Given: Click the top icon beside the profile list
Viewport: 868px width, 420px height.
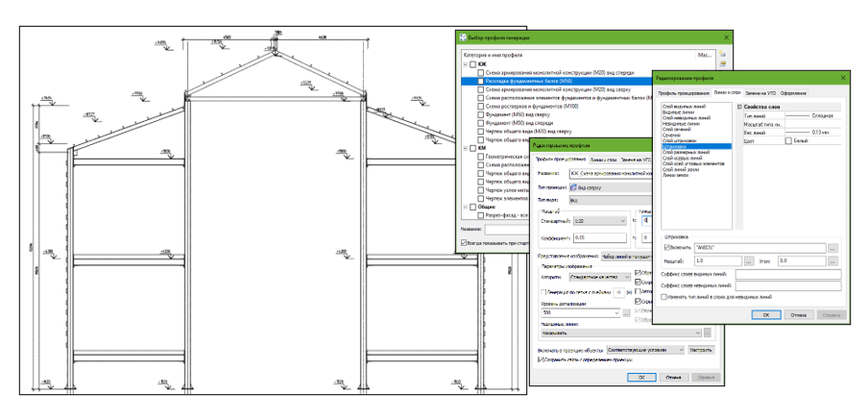Looking at the screenshot, I should point(722,55).
